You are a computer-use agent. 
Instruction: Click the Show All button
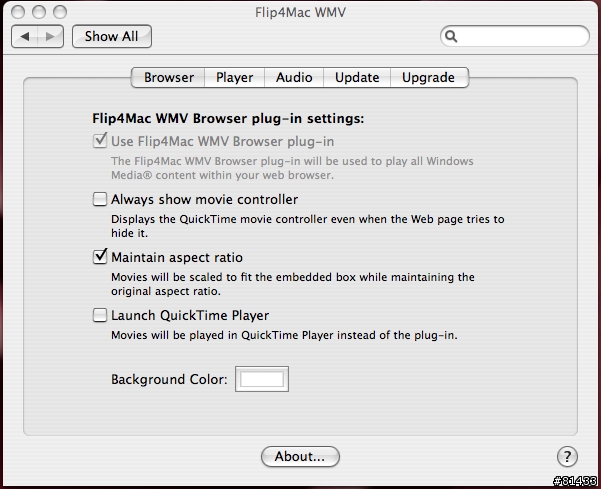click(112, 36)
